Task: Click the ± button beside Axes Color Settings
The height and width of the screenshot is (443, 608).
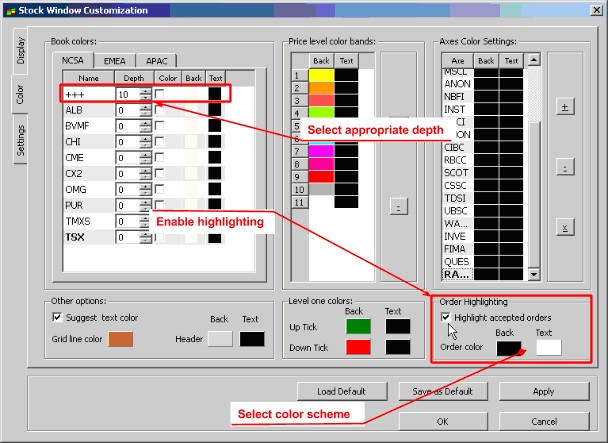Action: (x=565, y=106)
